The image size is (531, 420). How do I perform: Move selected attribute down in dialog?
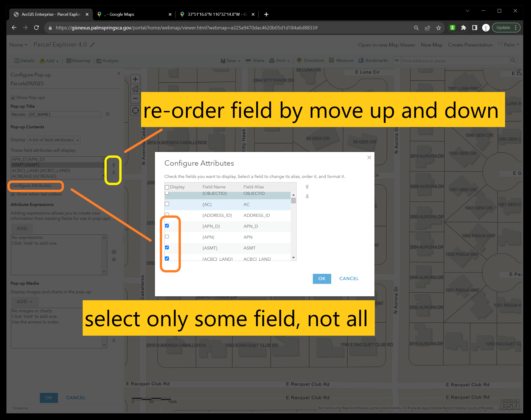pyautogui.click(x=307, y=196)
